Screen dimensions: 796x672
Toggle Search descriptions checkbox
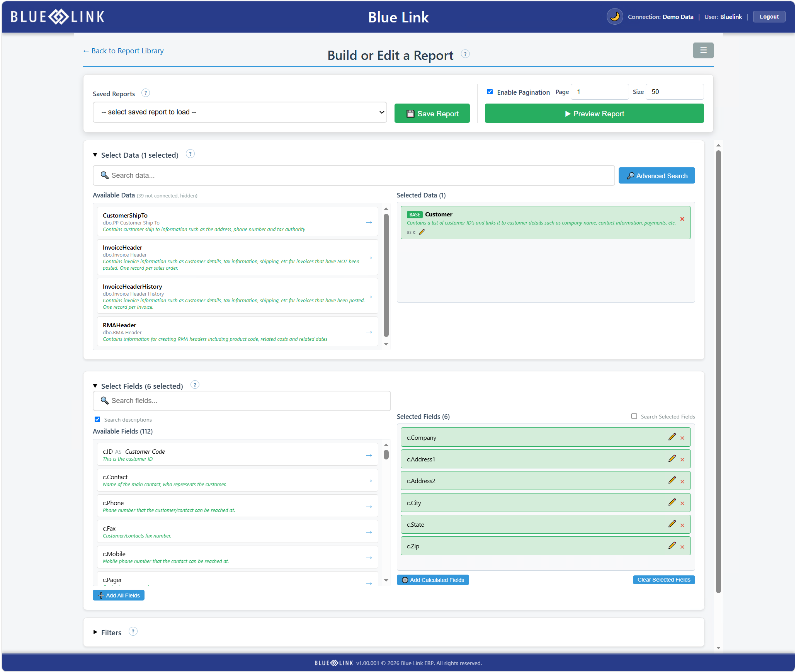pyautogui.click(x=97, y=419)
